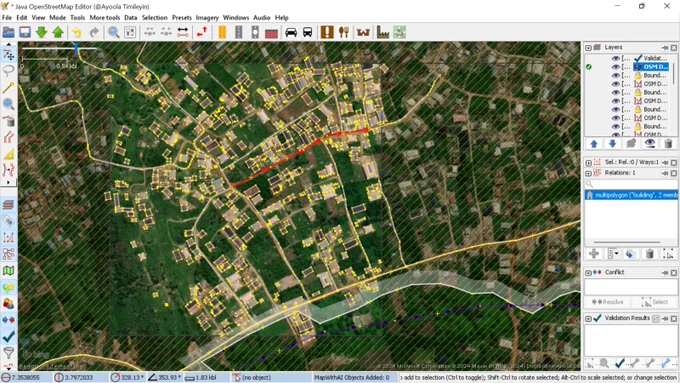Toggle visibility of the third OSM D... layer
Viewport: 680px width, 383px height.
(x=615, y=101)
